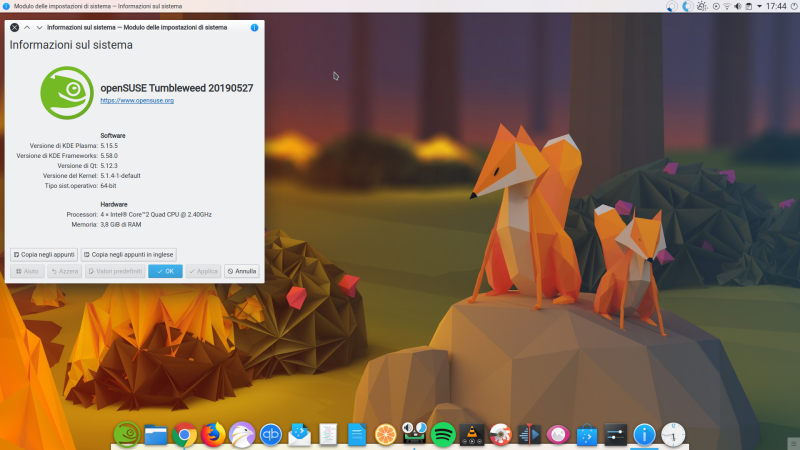Open the purple bird app in the dock

242,435
